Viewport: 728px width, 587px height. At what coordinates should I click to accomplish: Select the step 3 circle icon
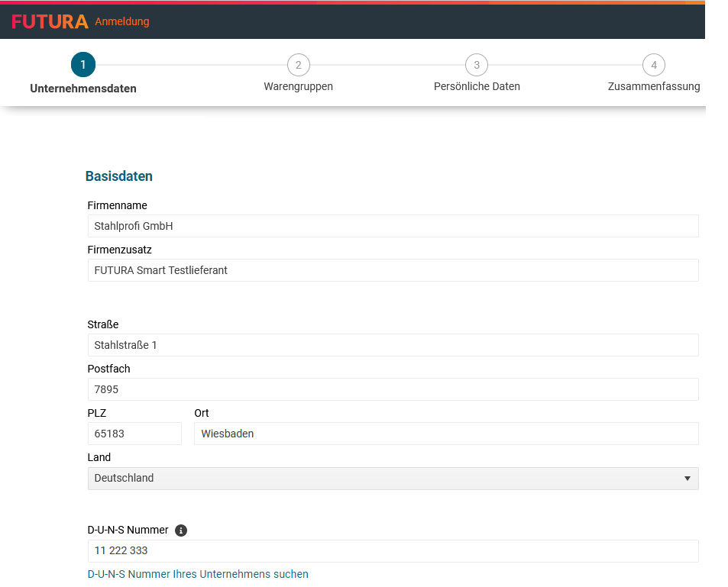(477, 65)
